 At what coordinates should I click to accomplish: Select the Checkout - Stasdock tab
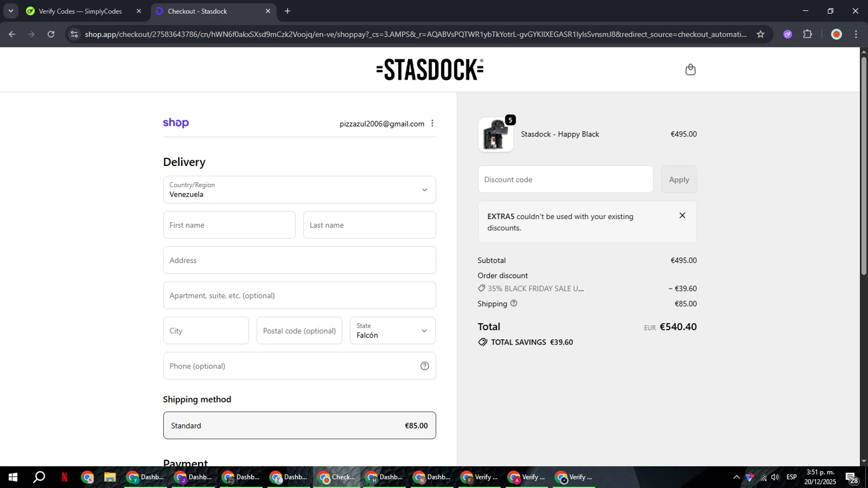214,11
